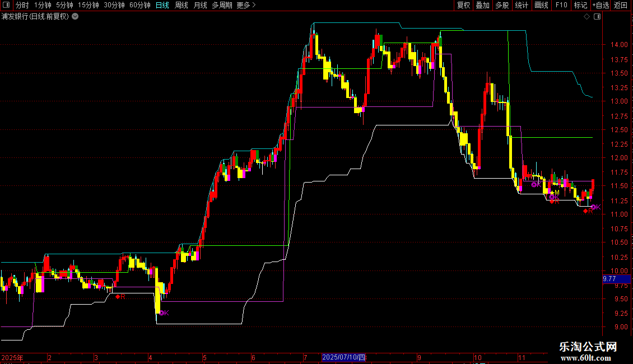Click the 14.00 price scale label
Viewport: 633px width, 364px height.
point(619,45)
